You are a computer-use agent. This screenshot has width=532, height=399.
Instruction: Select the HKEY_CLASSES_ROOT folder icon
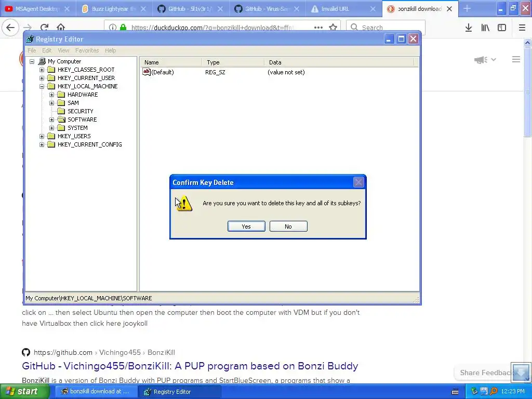click(x=51, y=70)
